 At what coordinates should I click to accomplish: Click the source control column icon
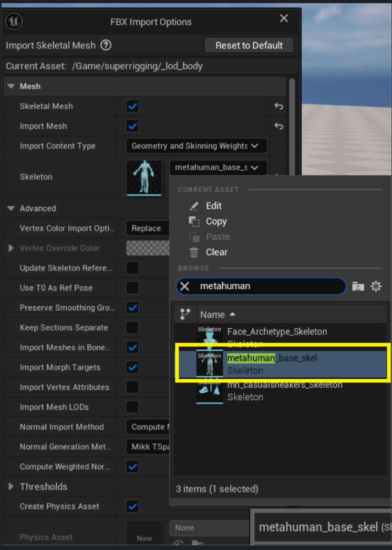[x=185, y=314]
